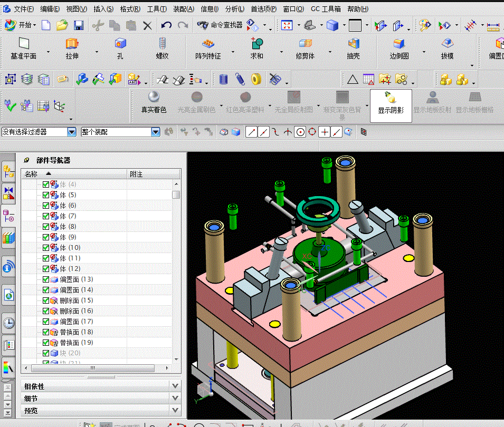This screenshot has width=504, height=427.
Task: Click the Comment (附注) column header
Action: click(x=154, y=174)
